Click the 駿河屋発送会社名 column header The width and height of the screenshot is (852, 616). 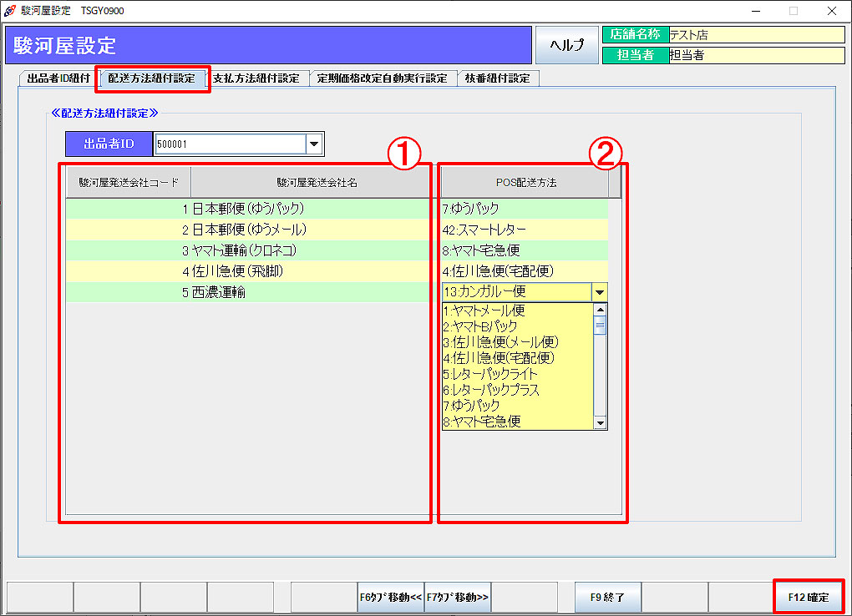[317, 183]
